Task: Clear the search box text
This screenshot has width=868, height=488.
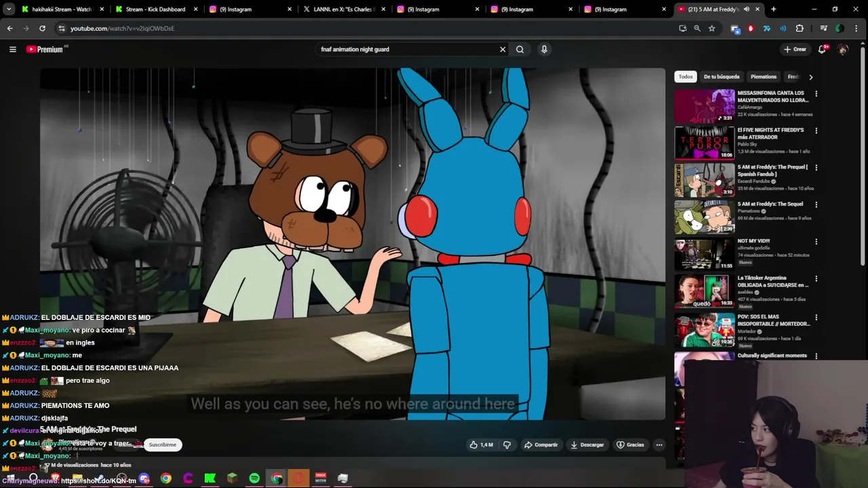Action: coord(502,49)
